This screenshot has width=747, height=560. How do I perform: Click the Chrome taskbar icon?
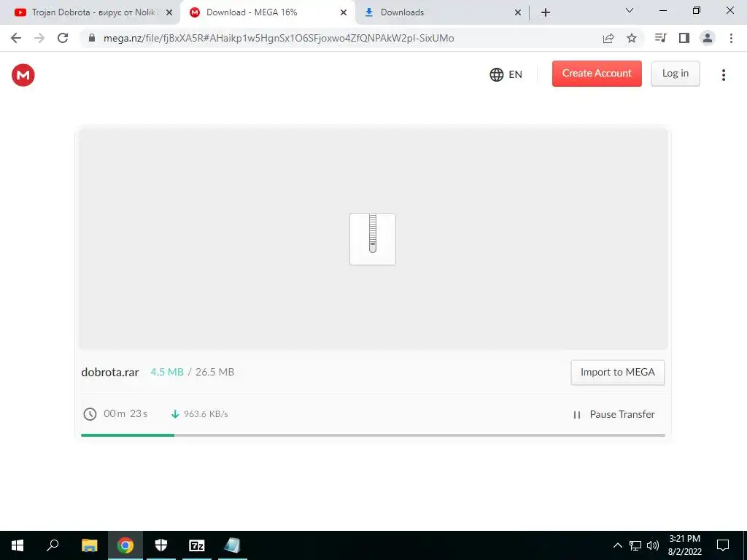pos(125,545)
